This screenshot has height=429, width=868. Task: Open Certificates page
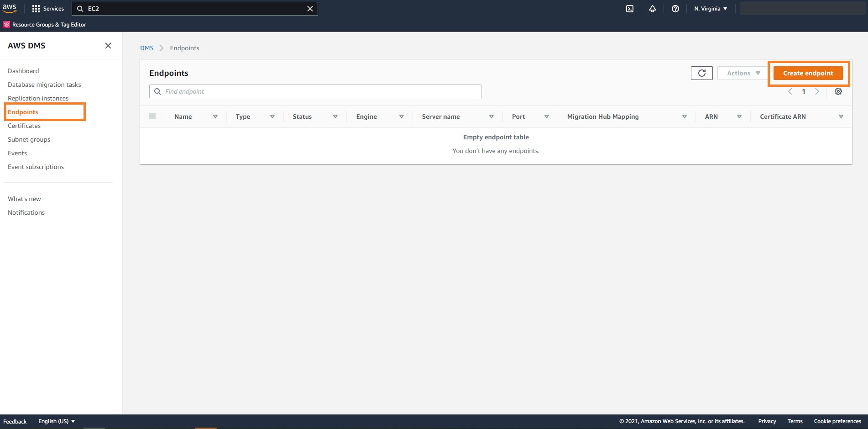[24, 126]
